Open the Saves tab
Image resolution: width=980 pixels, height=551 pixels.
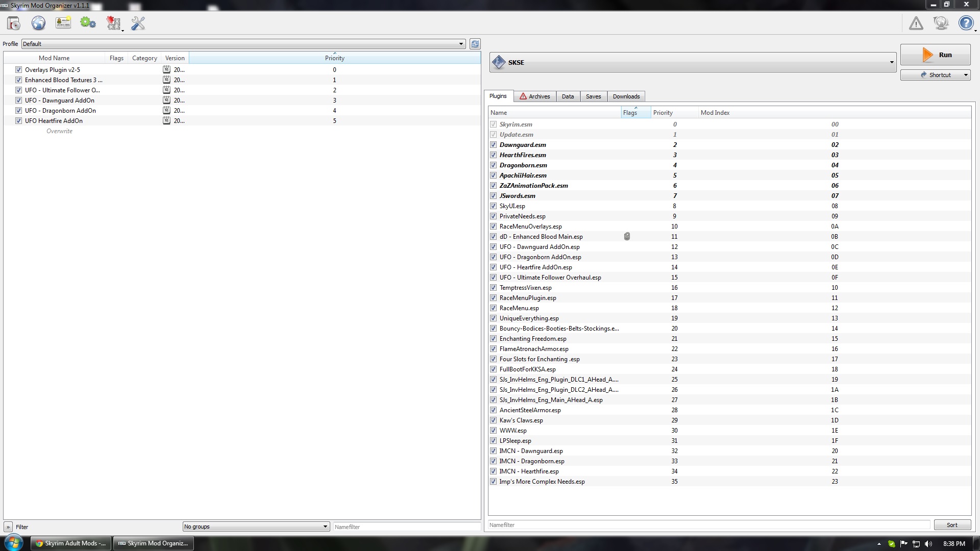(593, 96)
